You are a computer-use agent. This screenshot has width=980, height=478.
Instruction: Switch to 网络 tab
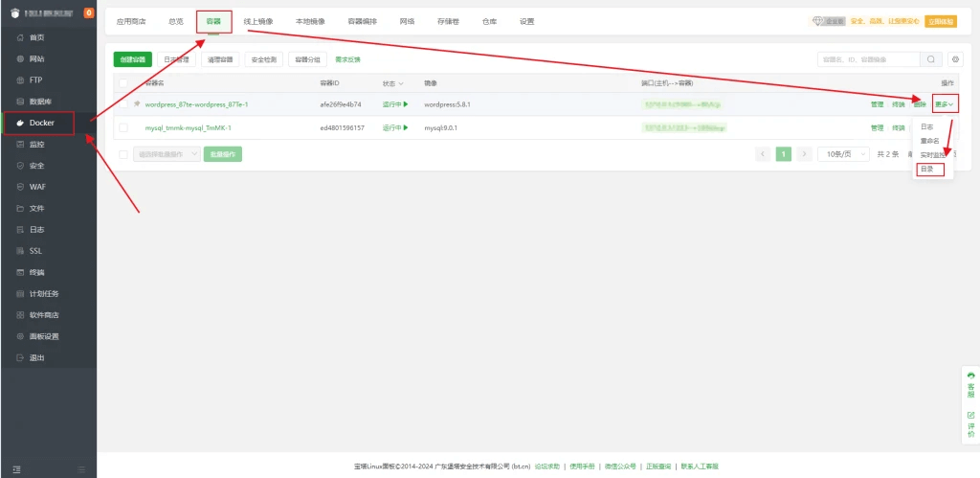[x=407, y=21]
